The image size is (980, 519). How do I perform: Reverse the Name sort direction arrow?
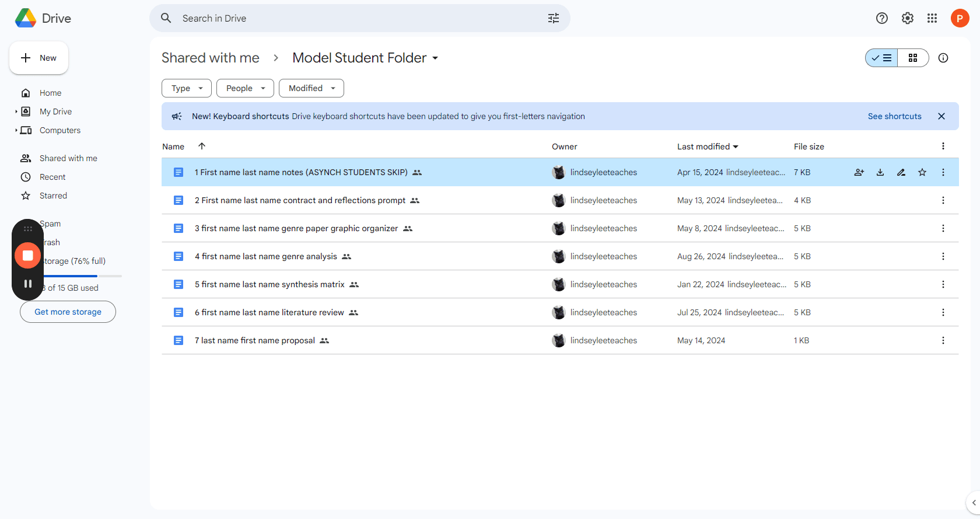click(x=202, y=146)
